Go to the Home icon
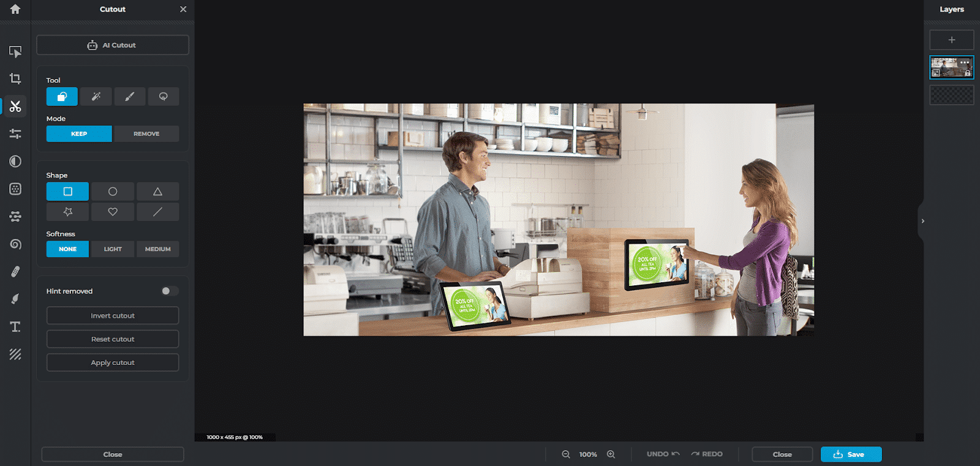Image resolution: width=980 pixels, height=466 pixels. (15, 9)
